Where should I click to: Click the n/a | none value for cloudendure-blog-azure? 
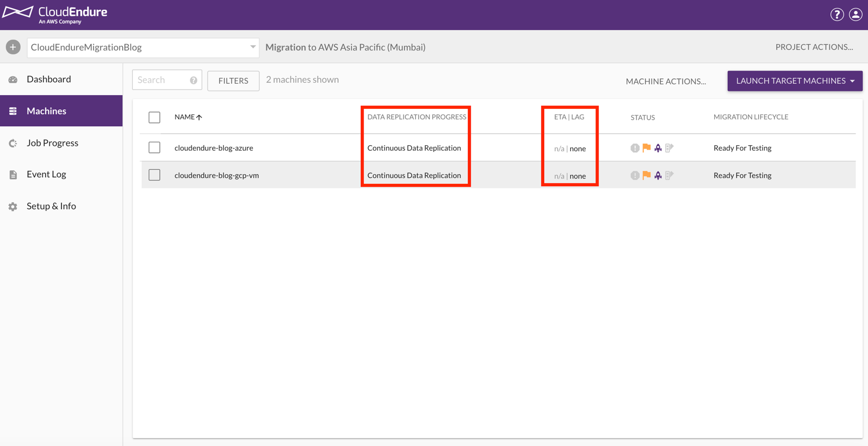point(570,148)
